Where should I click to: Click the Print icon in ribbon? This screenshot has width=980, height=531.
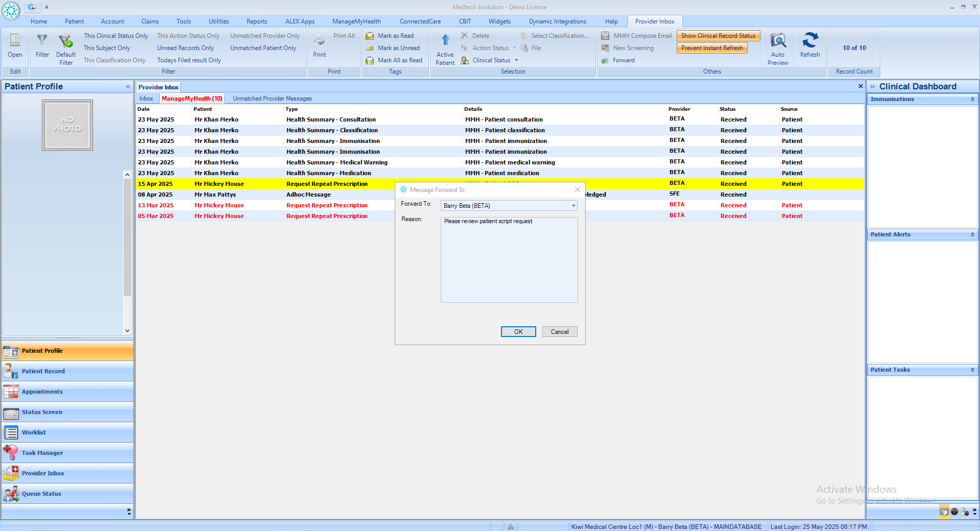(319, 40)
